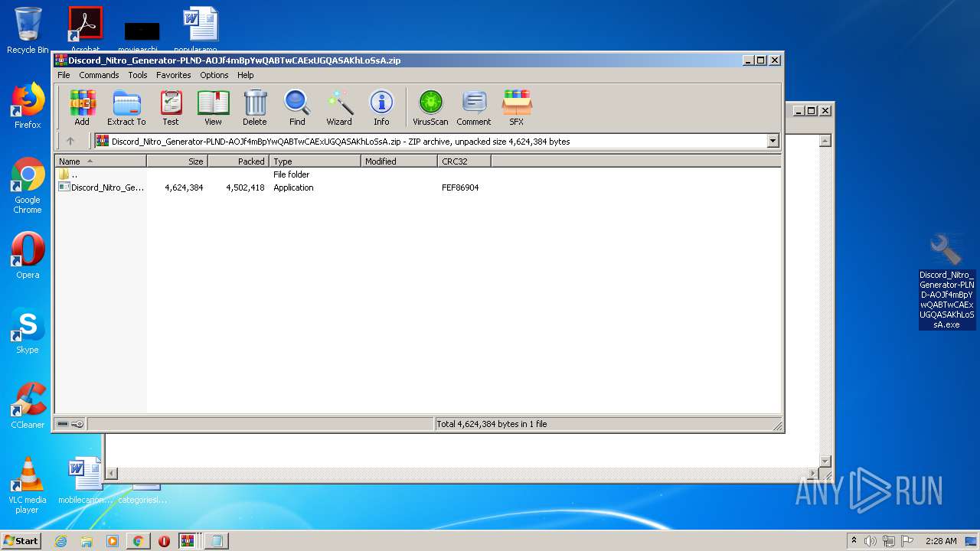Open Windows Explorer folder taskbar icon

tap(87, 540)
